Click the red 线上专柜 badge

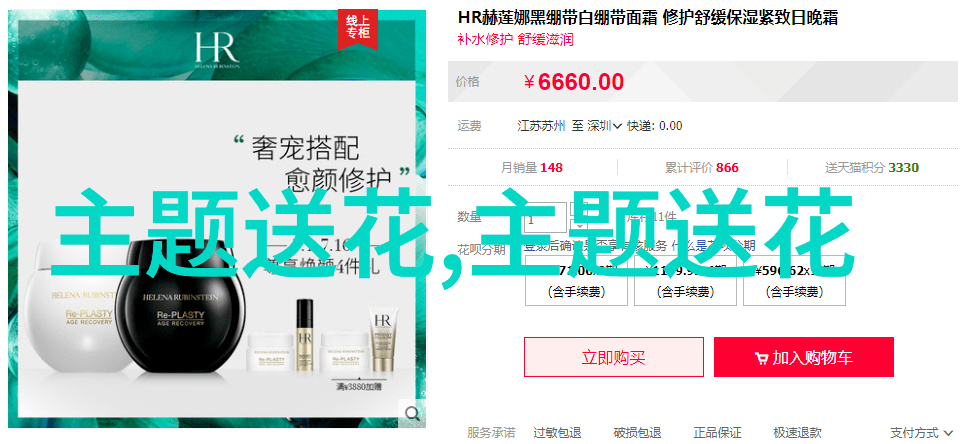358,29
